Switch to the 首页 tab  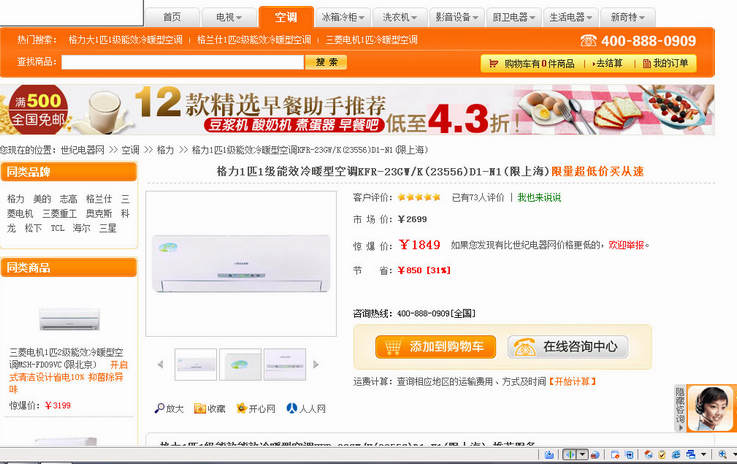(172, 17)
